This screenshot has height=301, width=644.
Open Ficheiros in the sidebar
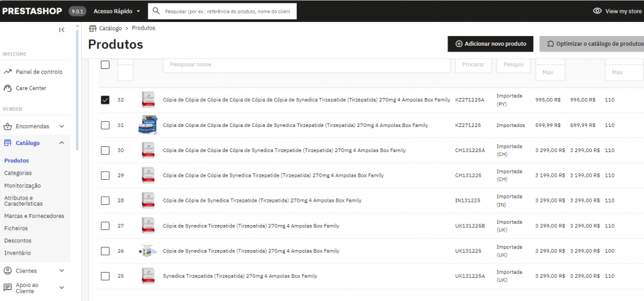[x=16, y=228]
